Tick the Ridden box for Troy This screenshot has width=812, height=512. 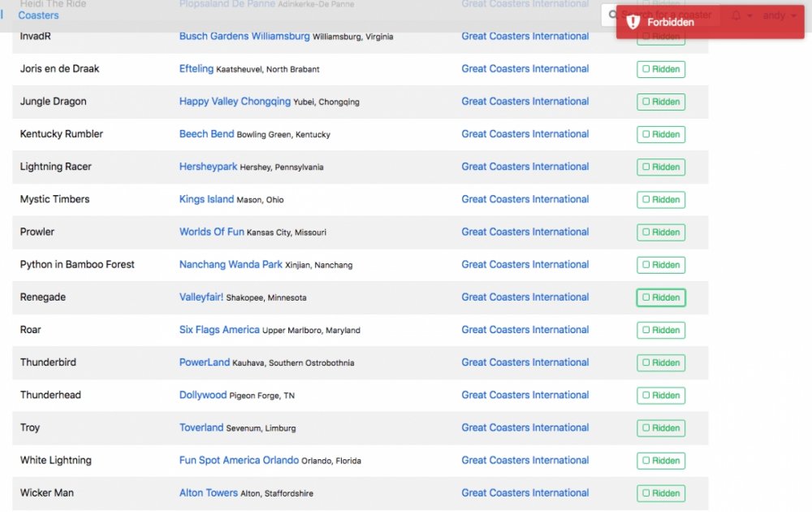(x=661, y=428)
